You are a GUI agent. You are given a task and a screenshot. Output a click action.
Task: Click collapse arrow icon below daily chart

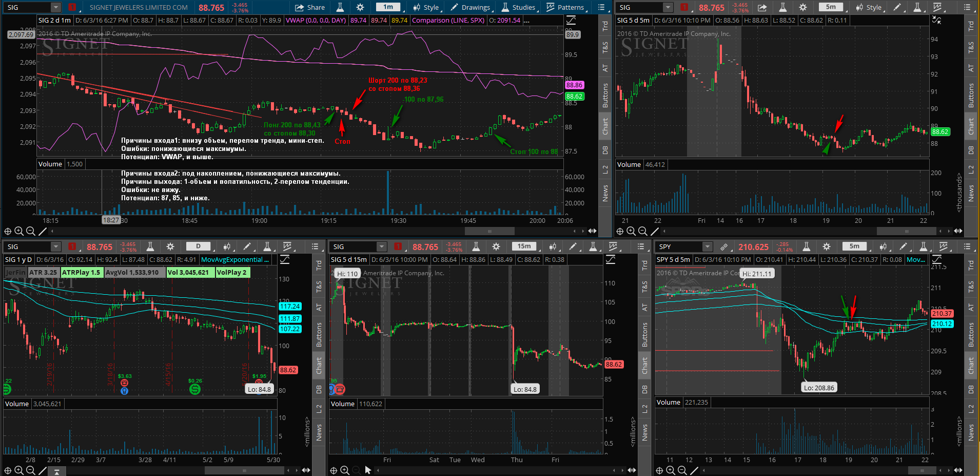tap(57, 470)
